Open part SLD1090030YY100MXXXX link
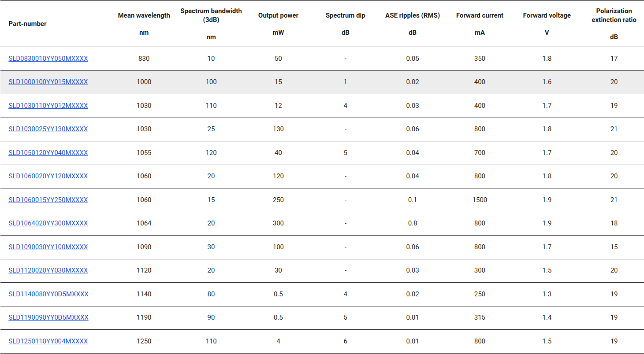This screenshot has width=644, height=354. (48, 247)
